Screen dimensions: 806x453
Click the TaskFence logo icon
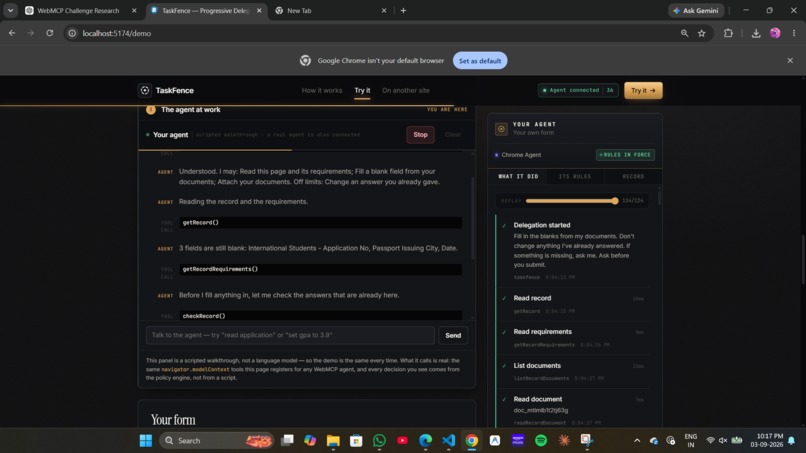[145, 90]
